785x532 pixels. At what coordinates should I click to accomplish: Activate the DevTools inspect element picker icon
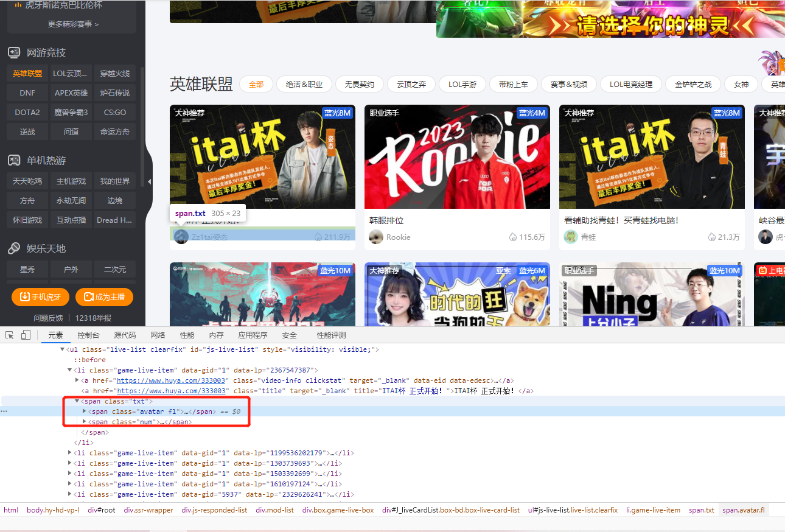coord(10,335)
